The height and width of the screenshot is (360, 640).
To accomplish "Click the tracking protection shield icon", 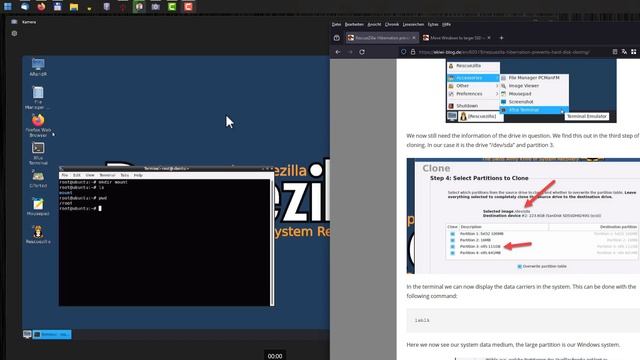I will (x=403, y=52).
